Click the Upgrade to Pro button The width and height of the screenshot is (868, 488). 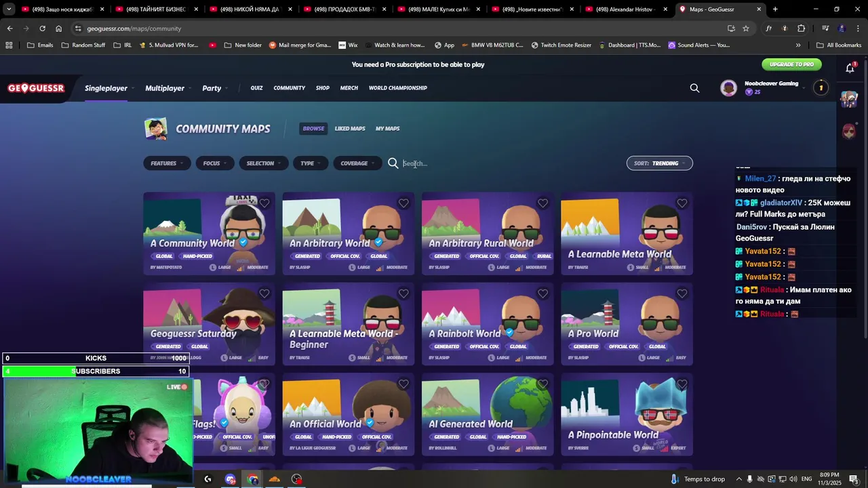pos(791,64)
